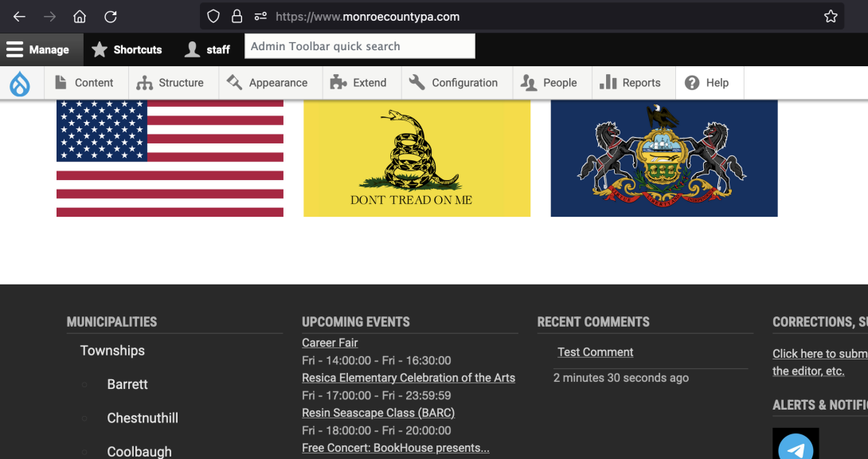Click 'Fri - 14:00:00 - Fri - 16:30:00' time text
868x459 pixels.
click(377, 360)
